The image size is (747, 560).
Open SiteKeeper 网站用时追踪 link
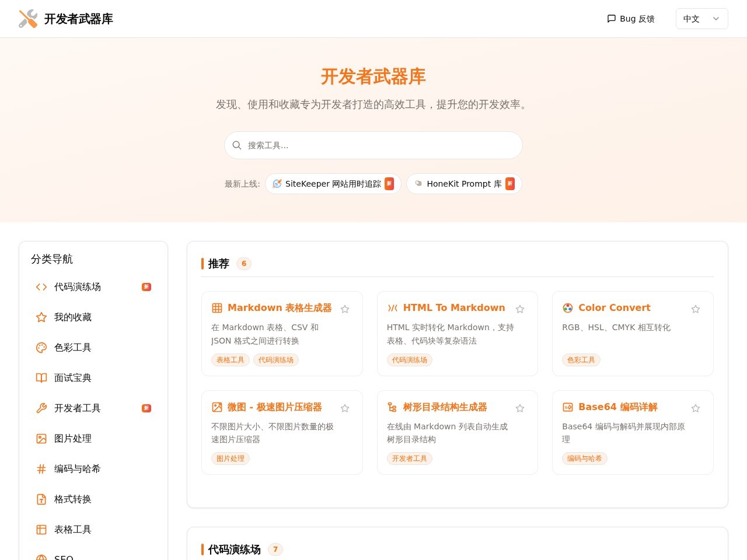coord(333,184)
